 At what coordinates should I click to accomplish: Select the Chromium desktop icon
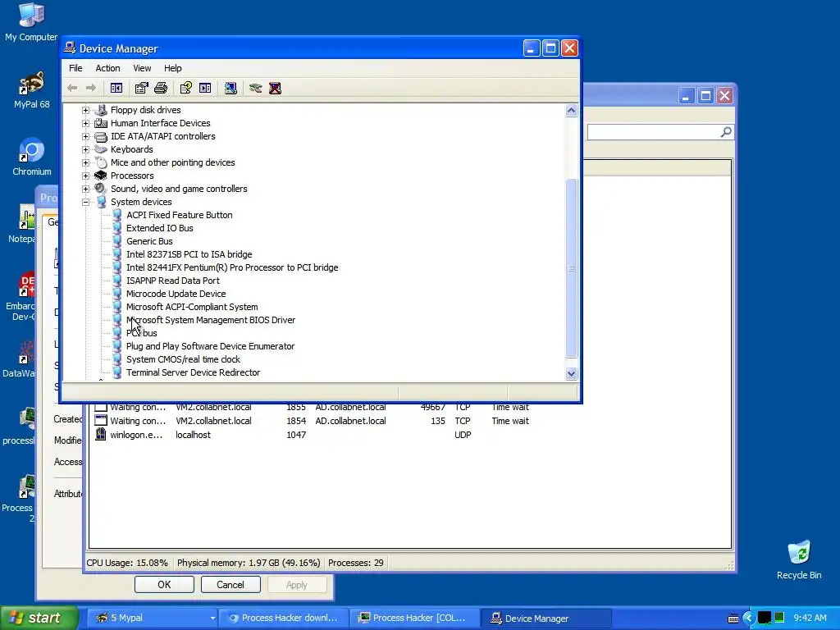pyautogui.click(x=32, y=157)
